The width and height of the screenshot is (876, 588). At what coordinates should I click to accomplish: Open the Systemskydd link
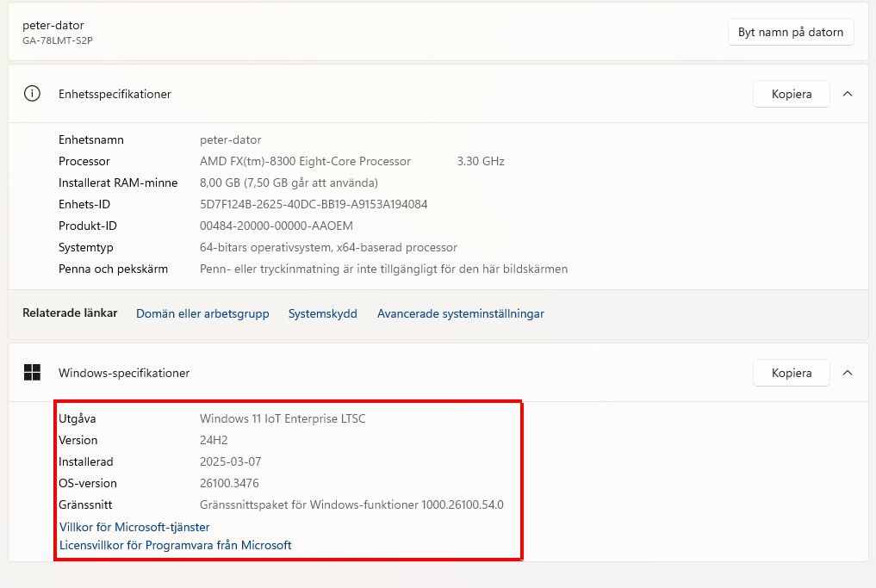(322, 314)
